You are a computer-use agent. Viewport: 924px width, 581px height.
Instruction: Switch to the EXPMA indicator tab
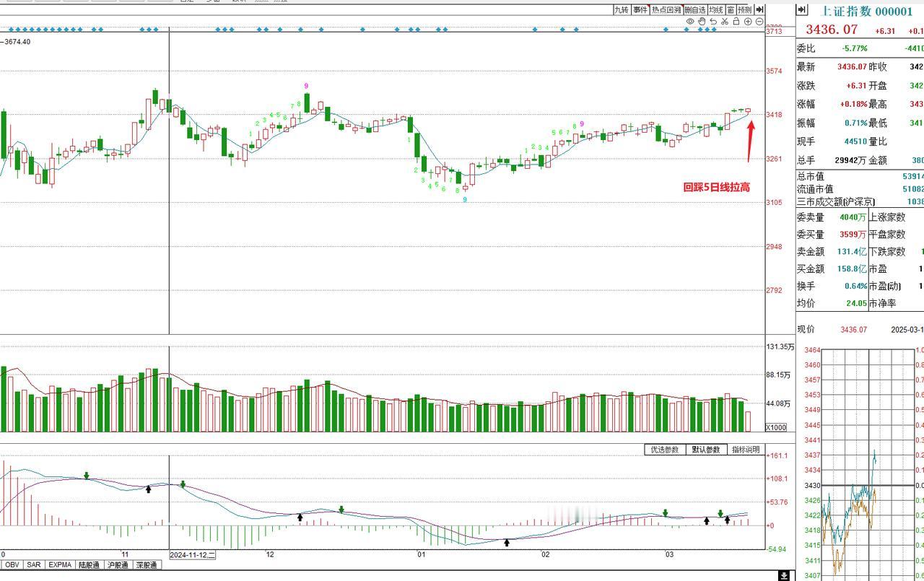click(x=60, y=565)
